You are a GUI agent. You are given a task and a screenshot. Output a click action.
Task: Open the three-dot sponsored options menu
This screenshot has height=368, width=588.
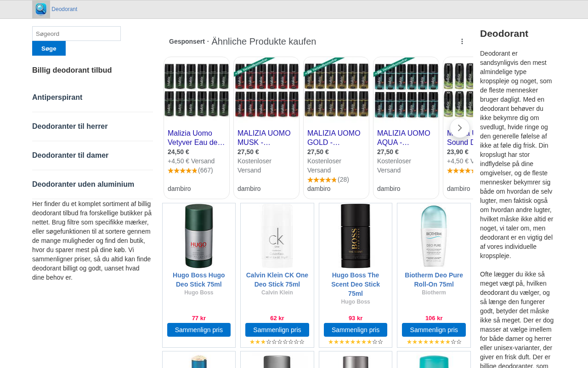462,41
